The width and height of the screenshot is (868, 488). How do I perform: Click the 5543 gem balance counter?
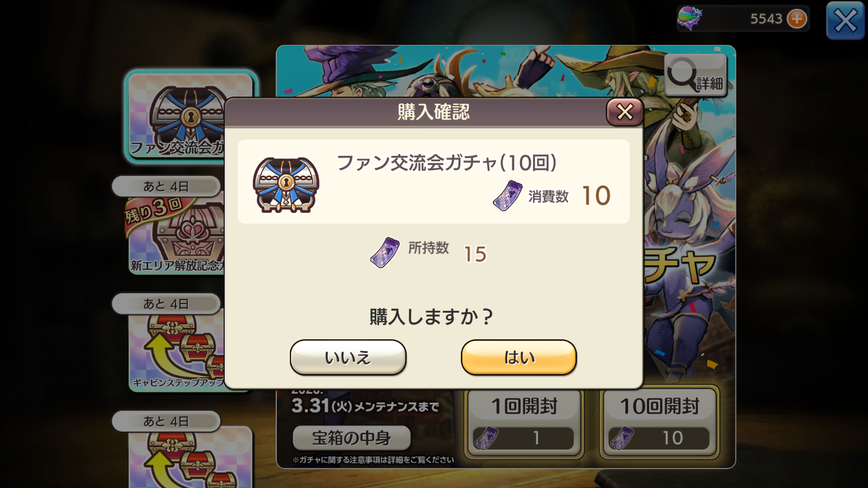coord(766,19)
